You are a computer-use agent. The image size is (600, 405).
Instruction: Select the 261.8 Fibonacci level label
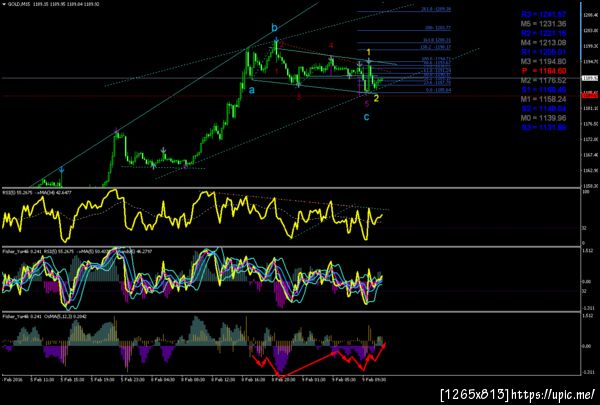[x=436, y=8]
